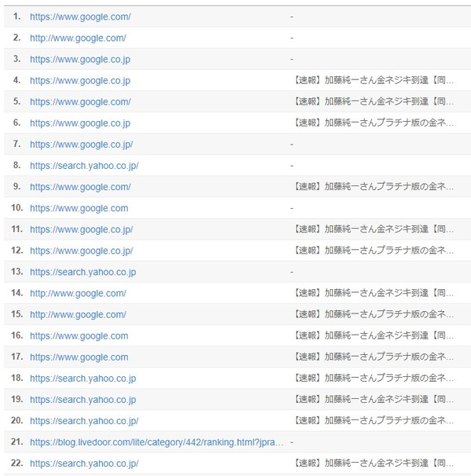Open search.yahoo.co.jp link in row 18
The image size is (471, 476).
[x=83, y=379]
